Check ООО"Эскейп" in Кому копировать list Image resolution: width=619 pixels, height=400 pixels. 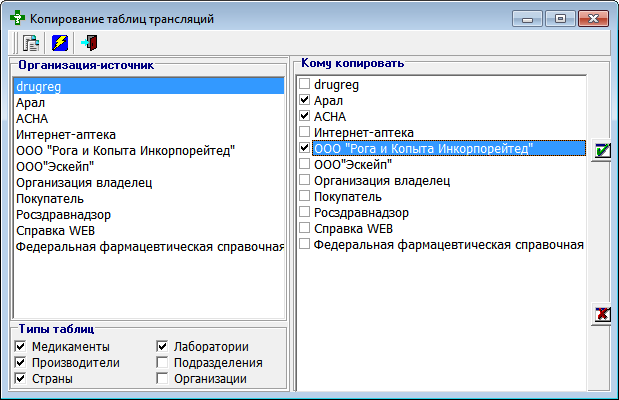[304, 164]
